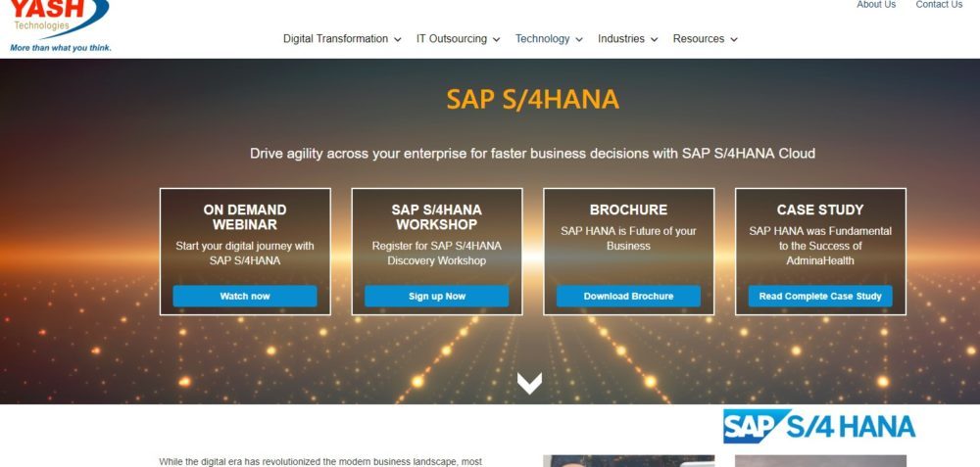Click the Case Study card heading
Image resolution: width=980 pixels, height=467 pixels.
tap(820, 210)
